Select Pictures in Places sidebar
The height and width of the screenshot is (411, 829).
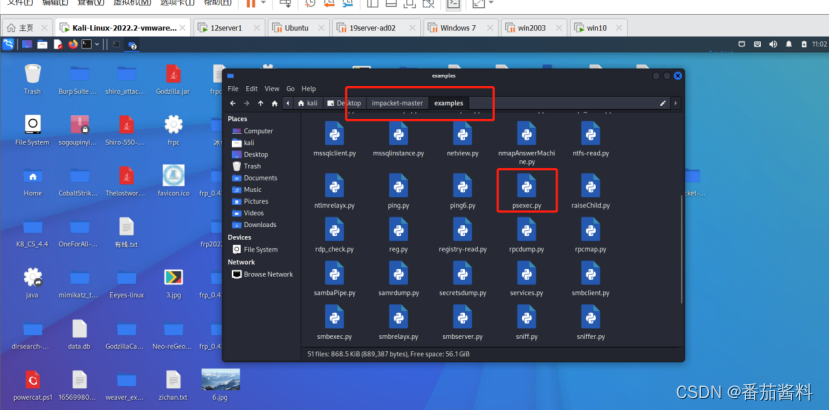(x=252, y=202)
